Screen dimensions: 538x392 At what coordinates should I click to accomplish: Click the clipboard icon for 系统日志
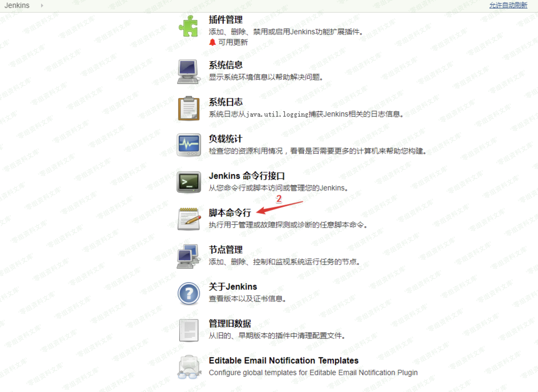click(189, 108)
